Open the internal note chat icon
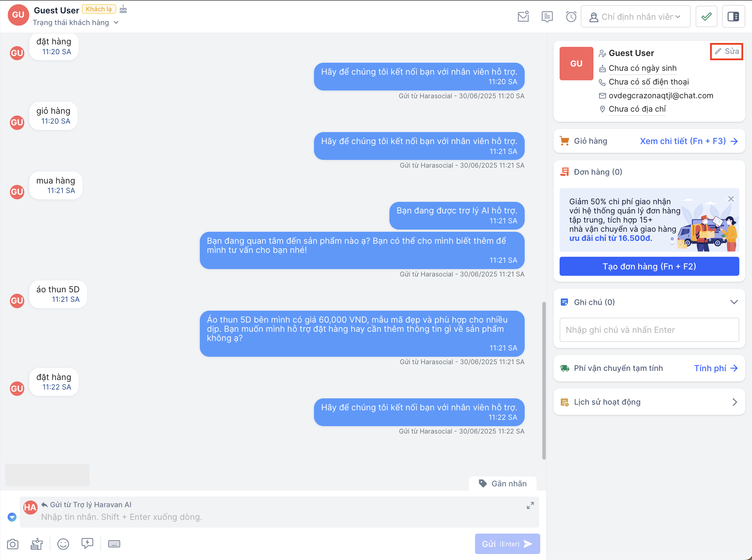This screenshot has height=560, width=752. (x=547, y=17)
